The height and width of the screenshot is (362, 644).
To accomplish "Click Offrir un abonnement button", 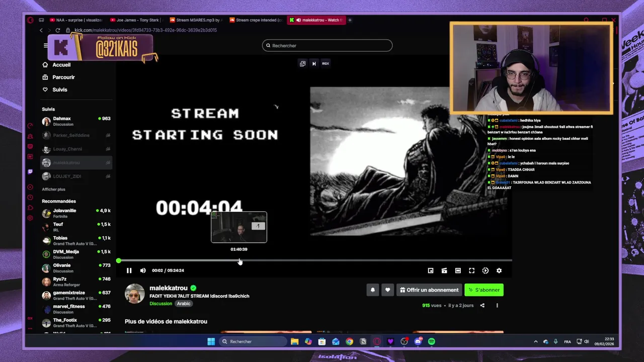I will [429, 290].
